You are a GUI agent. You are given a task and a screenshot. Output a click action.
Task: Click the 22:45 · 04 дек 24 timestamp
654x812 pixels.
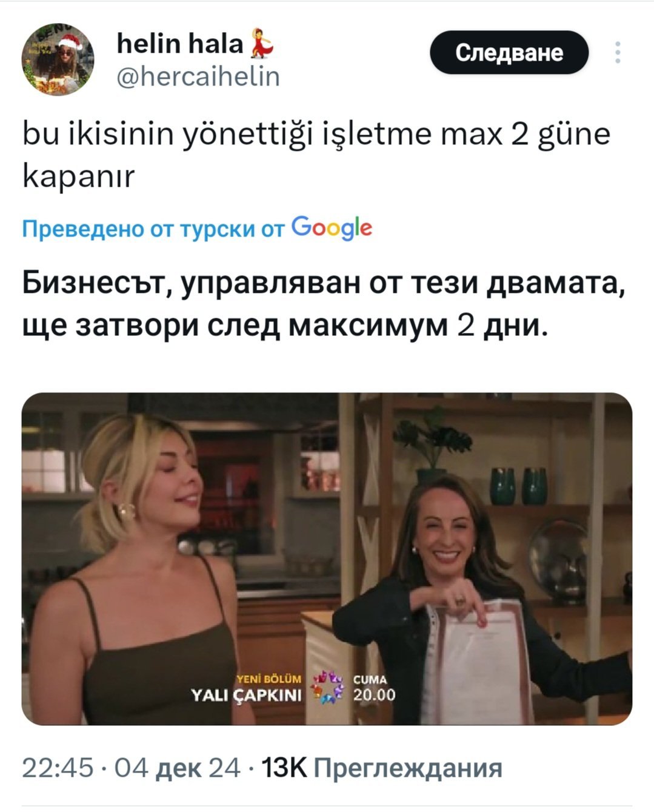(131, 768)
